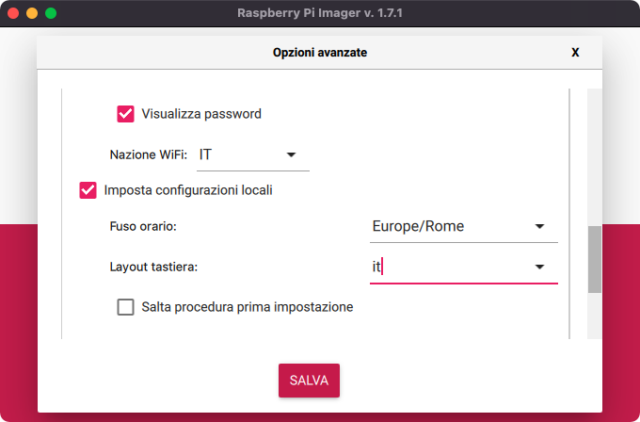Screen dimensions: 640x422
Task: Close the Opzioni avanzate dialog with X
Action: click(x=575, y=53)
